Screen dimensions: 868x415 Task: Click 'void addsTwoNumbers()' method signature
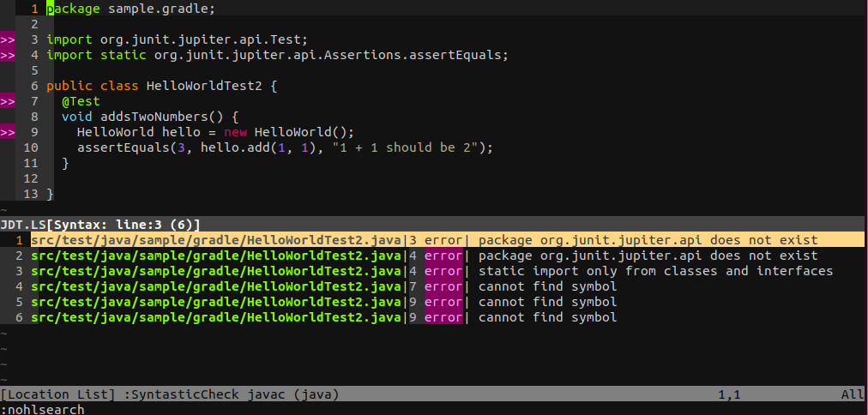pos(150,117)
